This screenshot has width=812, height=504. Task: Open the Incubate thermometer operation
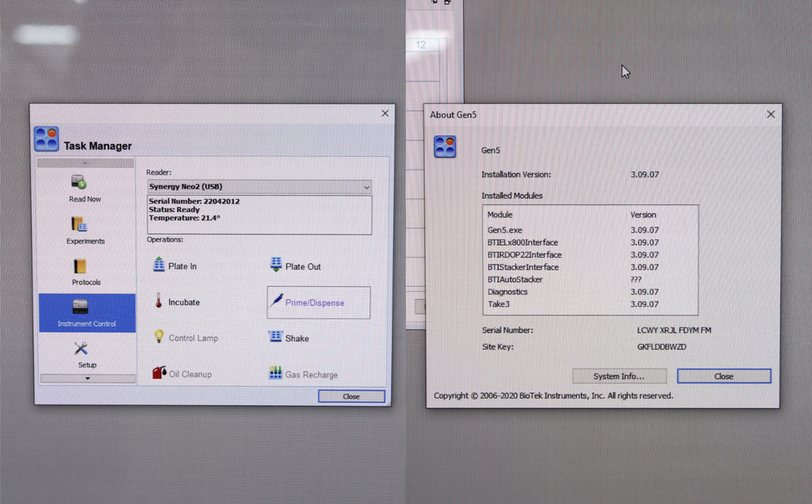tap(177, 302)
